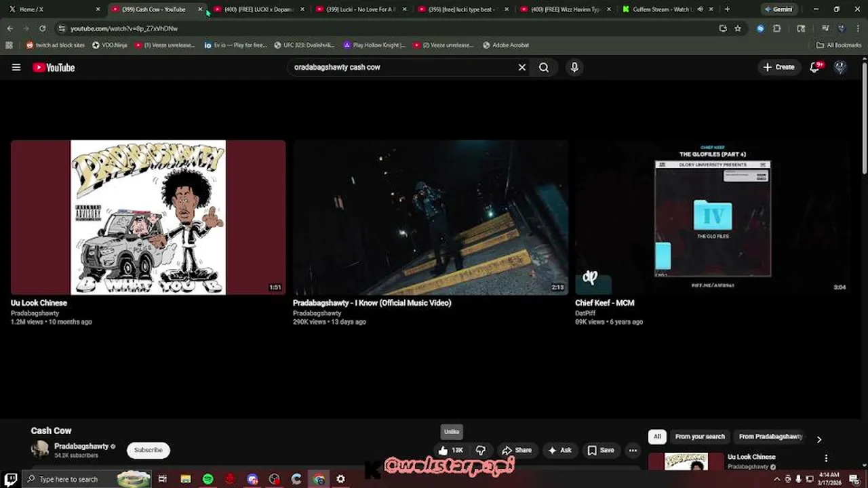
Task: Reload the page
Action: click(x=42, y=28)
